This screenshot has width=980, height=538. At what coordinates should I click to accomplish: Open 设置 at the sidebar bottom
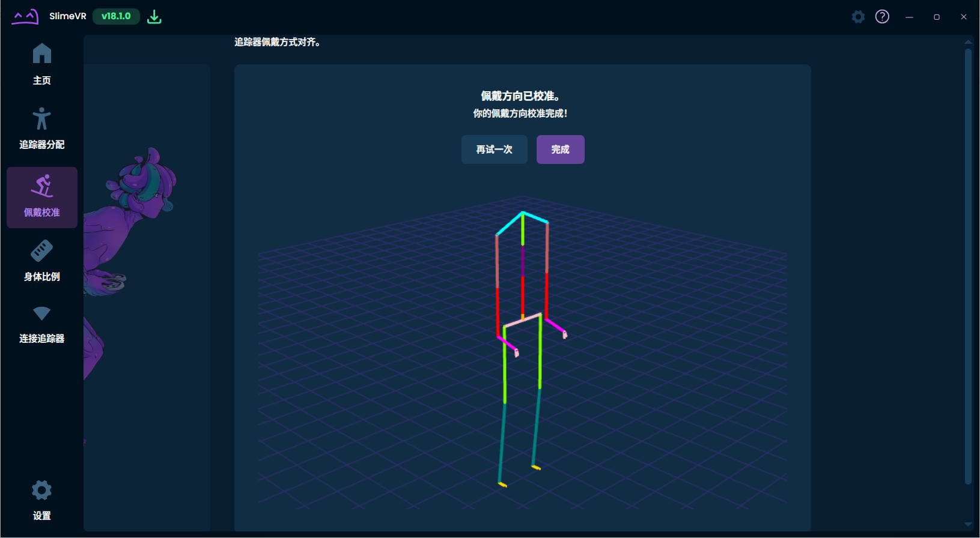(x=41, y=500)
